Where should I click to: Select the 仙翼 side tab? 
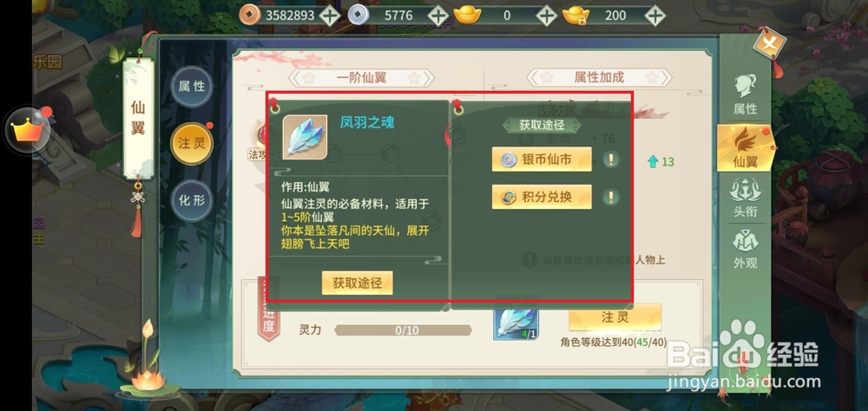pos(745,147)
